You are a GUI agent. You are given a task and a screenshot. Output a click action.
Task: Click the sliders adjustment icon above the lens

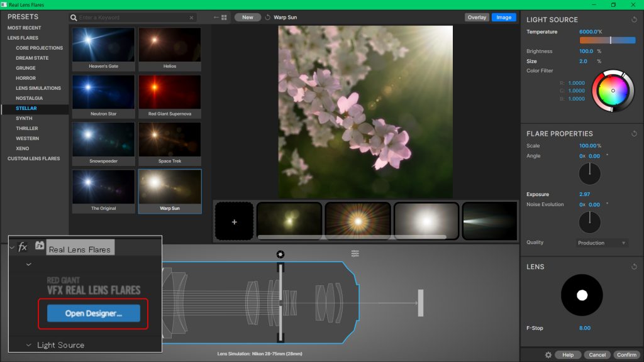coord(355,254)
